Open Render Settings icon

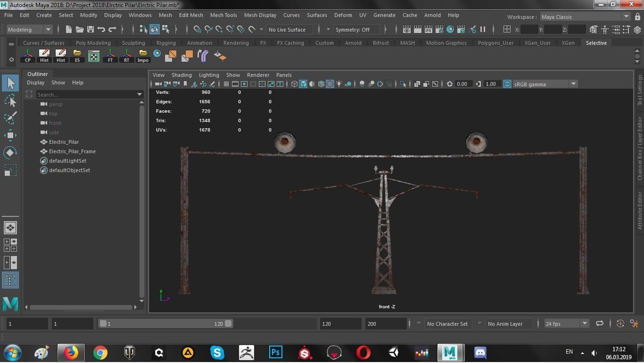pyautogui.click(x=439, y=29)
